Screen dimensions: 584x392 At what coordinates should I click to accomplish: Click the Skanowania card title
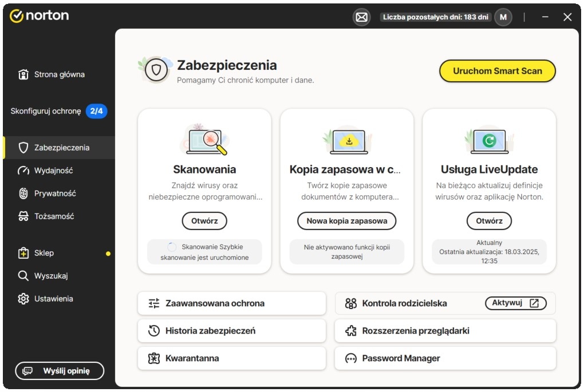pyautogui.click(x=204, y=169)
